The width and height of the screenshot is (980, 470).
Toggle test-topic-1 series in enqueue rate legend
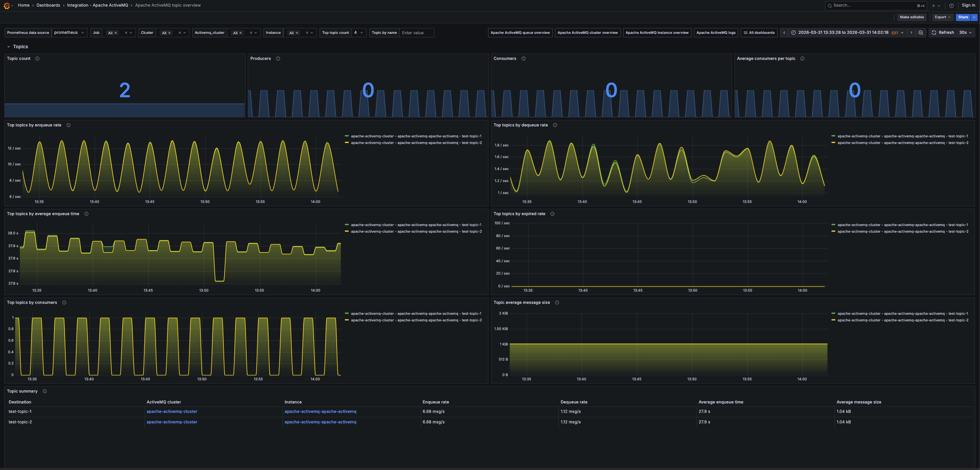[x=416, y=136]
